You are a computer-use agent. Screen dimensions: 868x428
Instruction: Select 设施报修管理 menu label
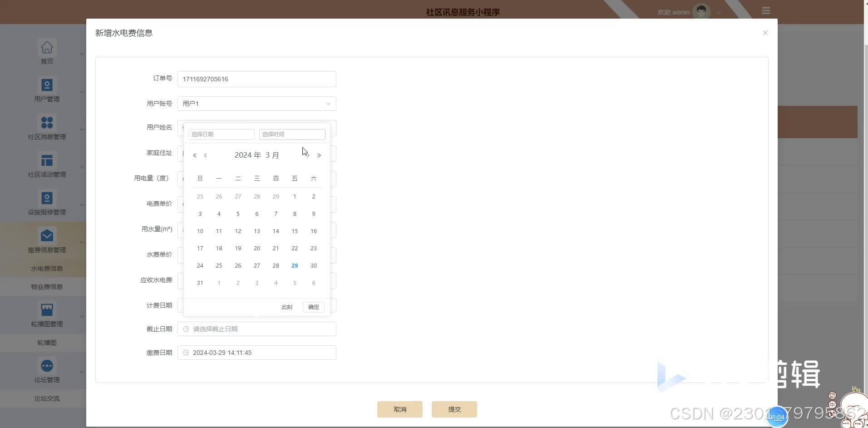tap(47, 212)
